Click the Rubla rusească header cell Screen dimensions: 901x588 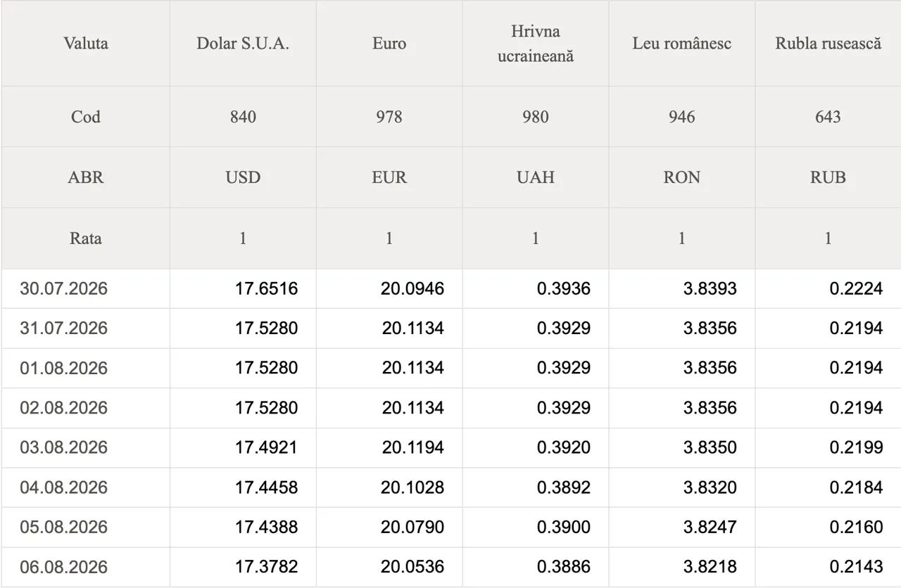(x=828, y=44)
